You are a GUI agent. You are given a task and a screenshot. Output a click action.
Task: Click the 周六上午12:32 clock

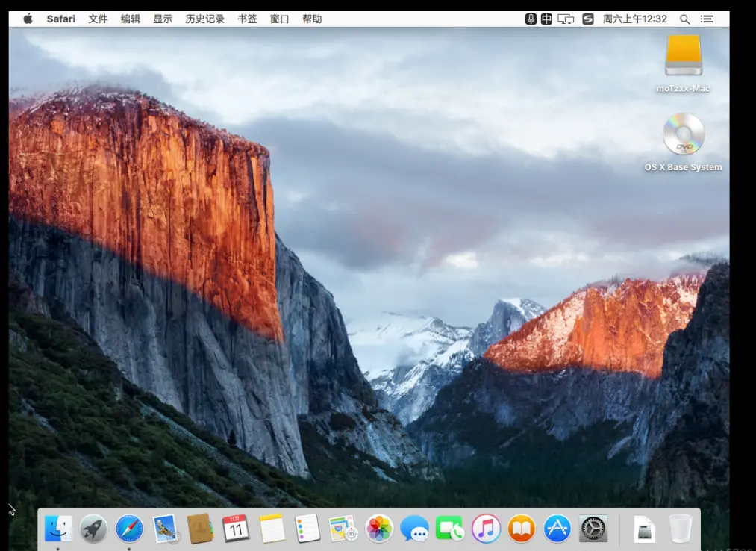[635, 19]
